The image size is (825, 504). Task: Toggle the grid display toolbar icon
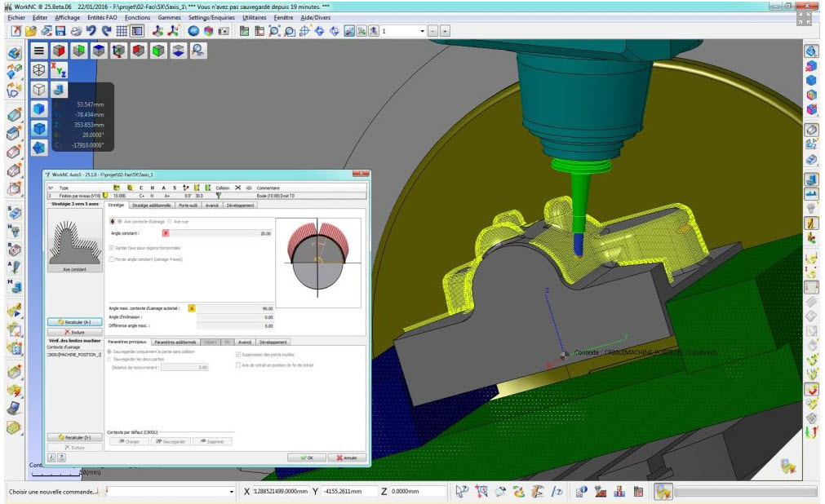click(122, 30)
